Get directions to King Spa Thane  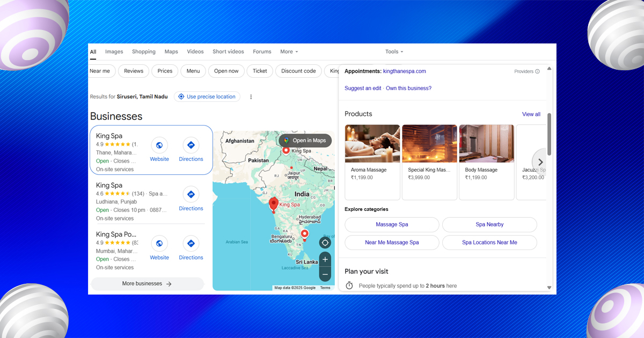point(191,145)
